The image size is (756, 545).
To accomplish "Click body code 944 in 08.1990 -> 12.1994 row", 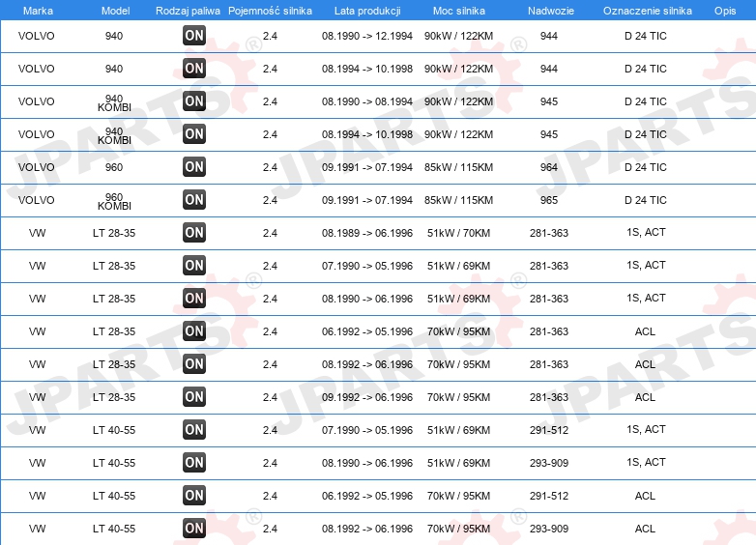I will click(x=549, y=36).
